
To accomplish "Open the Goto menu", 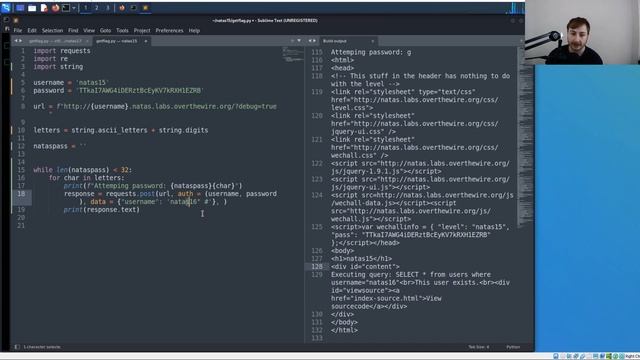I will (x=105, y=31).
